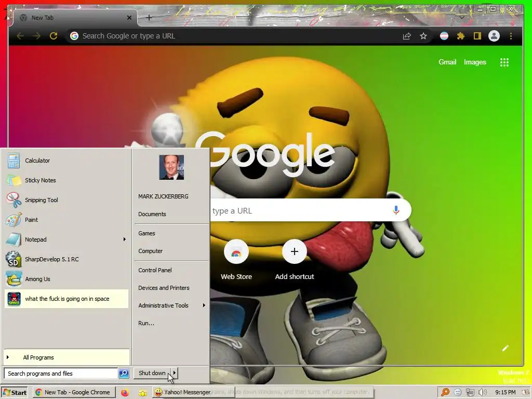Expand the Administrative Tools submenu arrow
Screen dimensions: 532x399
click(204, 305)
